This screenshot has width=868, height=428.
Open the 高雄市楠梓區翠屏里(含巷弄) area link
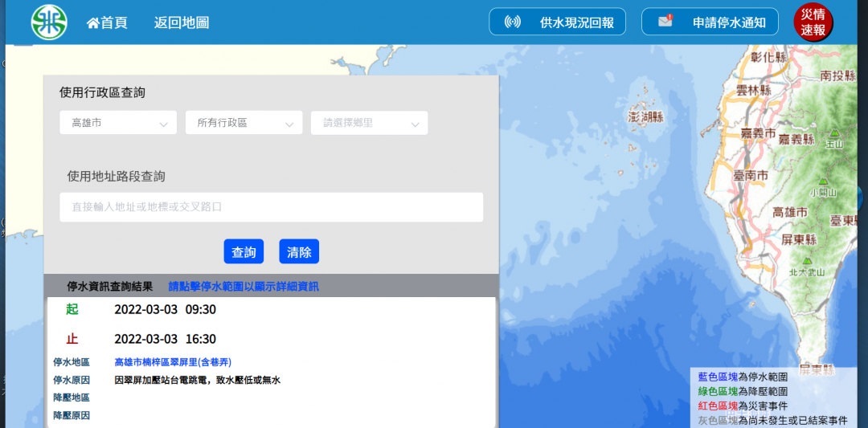173,362
